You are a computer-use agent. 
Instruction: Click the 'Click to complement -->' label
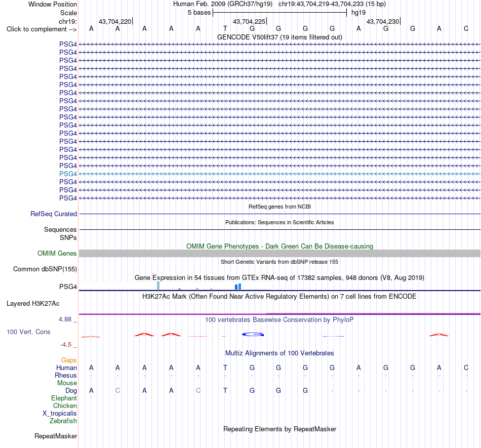42,29
